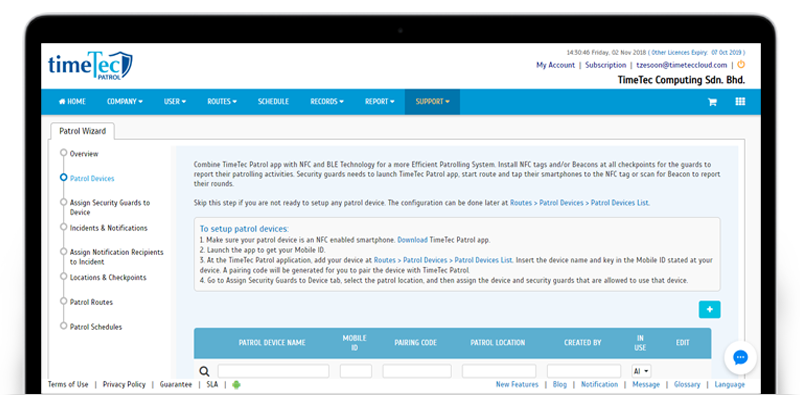Expand the USER menu
800x395 pixels.
pos(175,102)
